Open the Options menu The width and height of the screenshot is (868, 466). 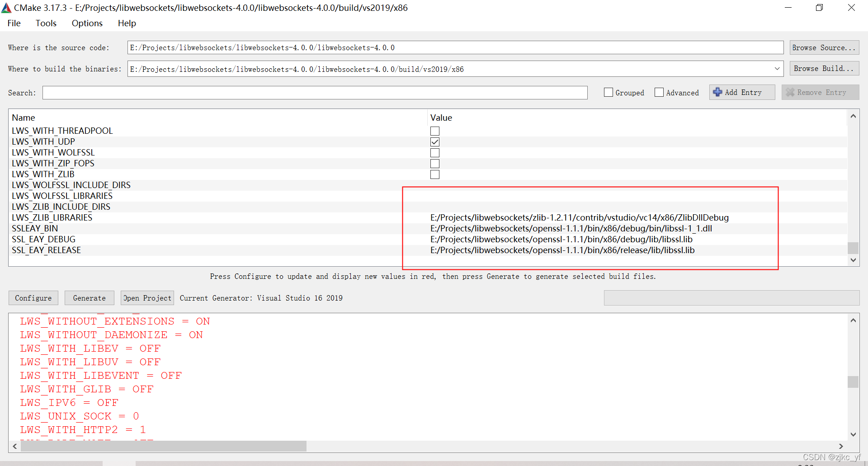coord(87,23)
